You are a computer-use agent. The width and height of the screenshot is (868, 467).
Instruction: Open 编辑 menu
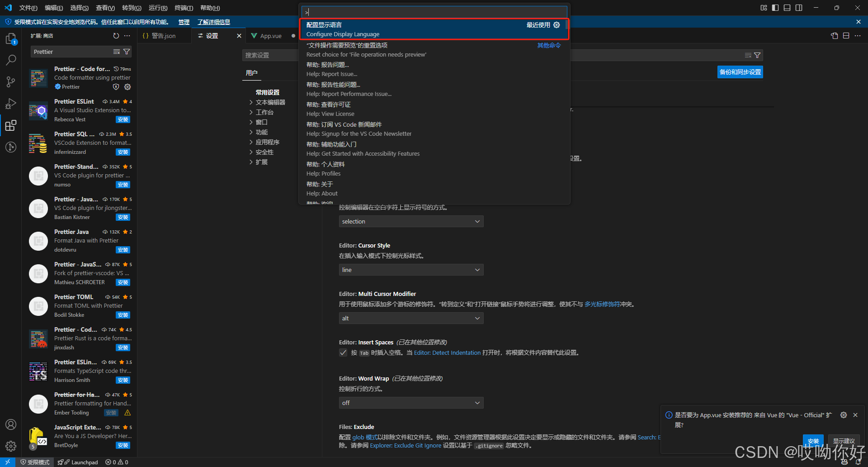click(54, 8)
